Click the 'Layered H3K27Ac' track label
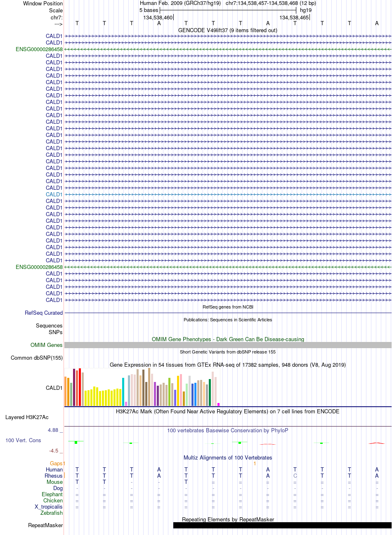 coord(27,417)
